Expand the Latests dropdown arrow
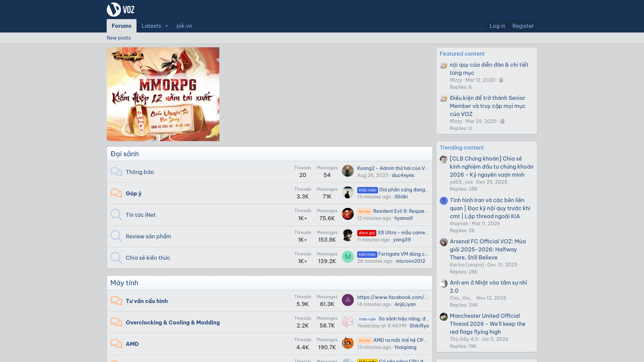This screenshot has width=644, height=362. coord(167,26)
